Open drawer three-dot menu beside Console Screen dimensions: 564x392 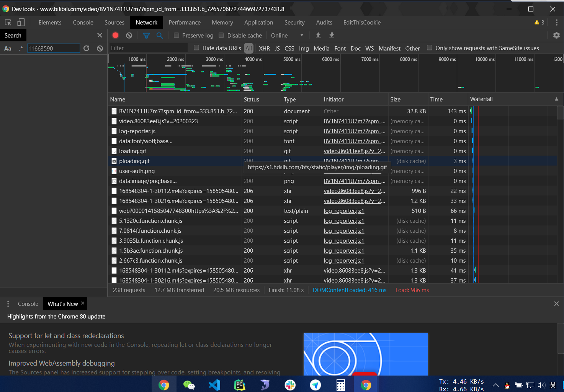[x=8, y=304]
